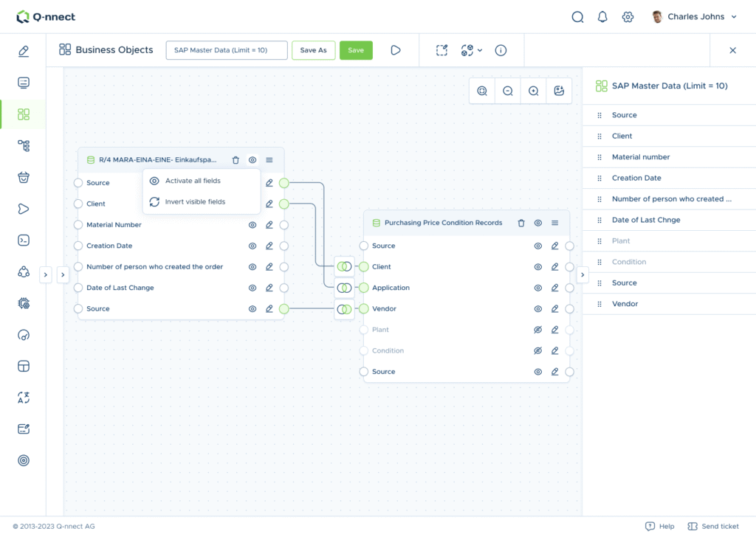Open the join icon next to the Vendor field
Image resolution: width=756 pixels, height=537 pixels.
click(344, 309)
